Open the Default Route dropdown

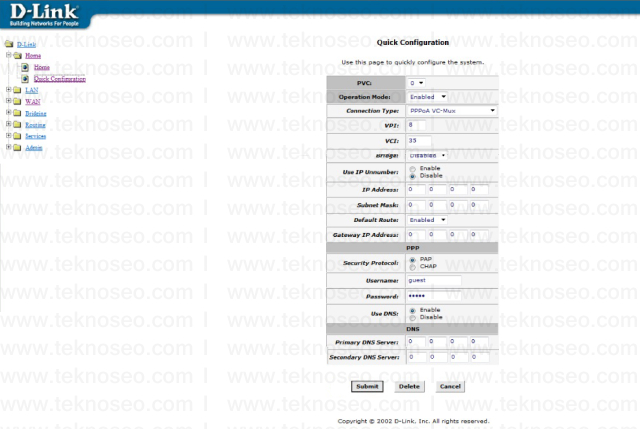[427, 220]
